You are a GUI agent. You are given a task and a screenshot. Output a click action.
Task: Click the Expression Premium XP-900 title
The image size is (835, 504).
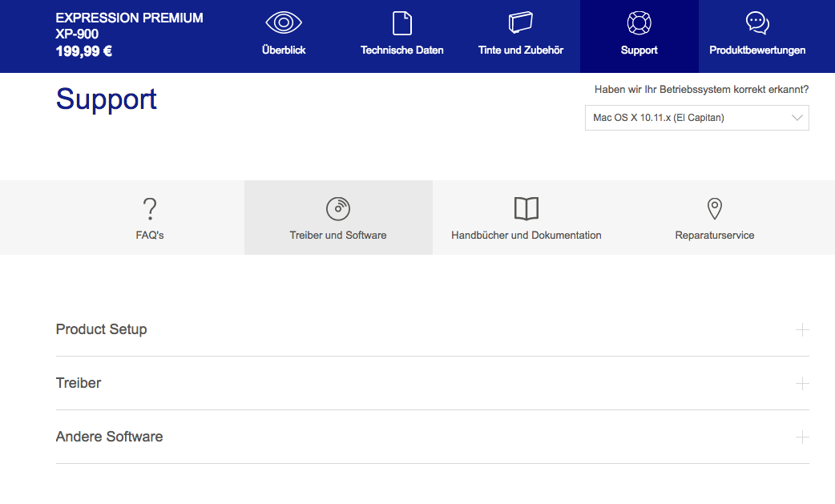pos(129,26)
